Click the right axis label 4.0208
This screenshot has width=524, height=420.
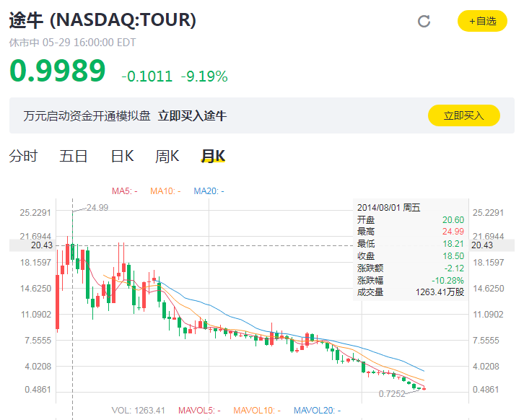pos(486,367)
